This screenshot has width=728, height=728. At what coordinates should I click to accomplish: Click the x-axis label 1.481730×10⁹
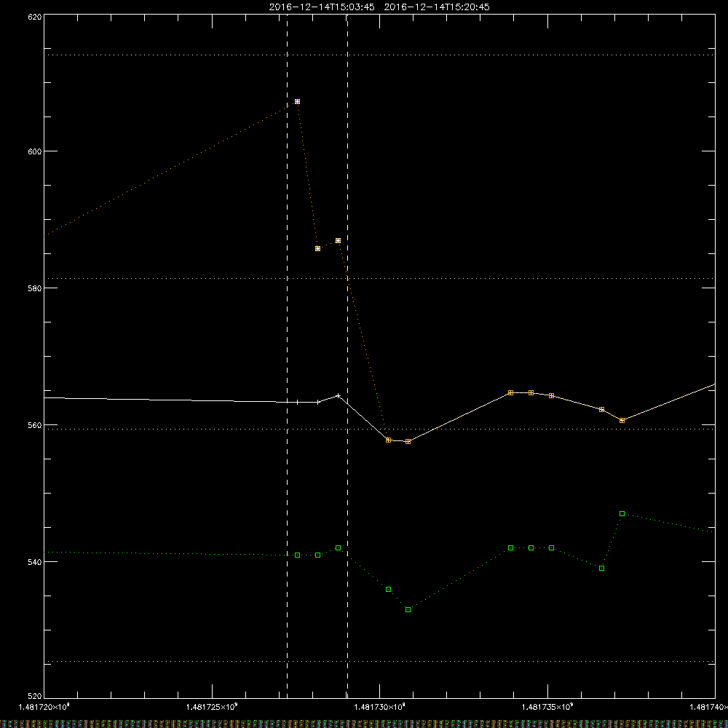click(380, 707)
